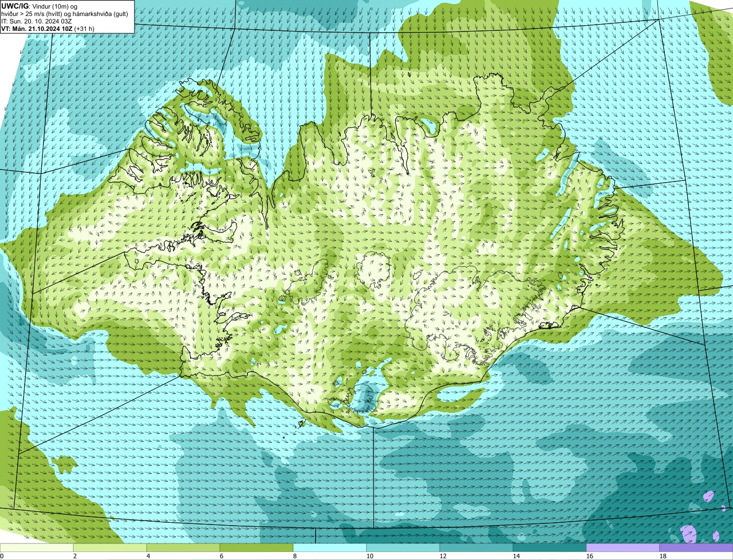Click the '2' tick label on the color scale
Screen dimensions: 733x560
coord(75,556)
